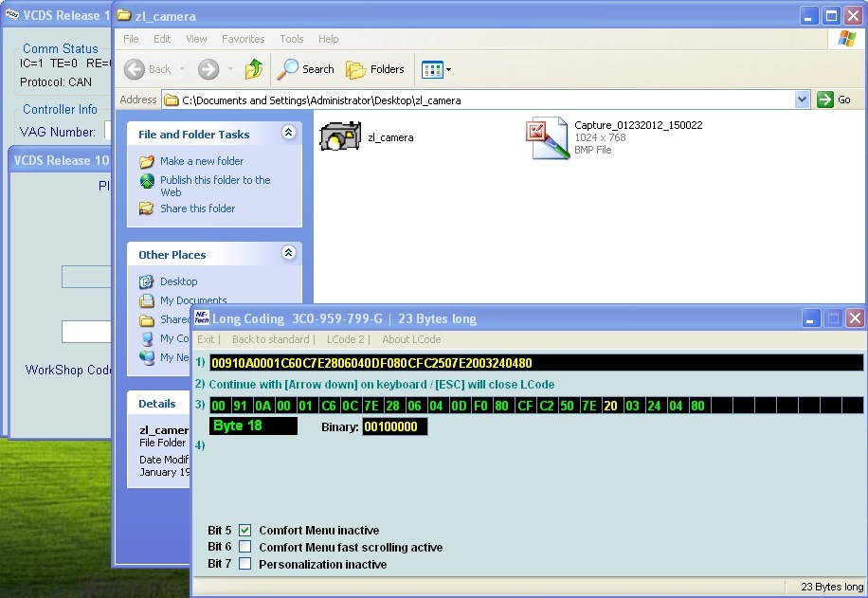Screen dimensions: 868x598
Task: Click the Byte 18 indicator label
Action: coord(254,426)
